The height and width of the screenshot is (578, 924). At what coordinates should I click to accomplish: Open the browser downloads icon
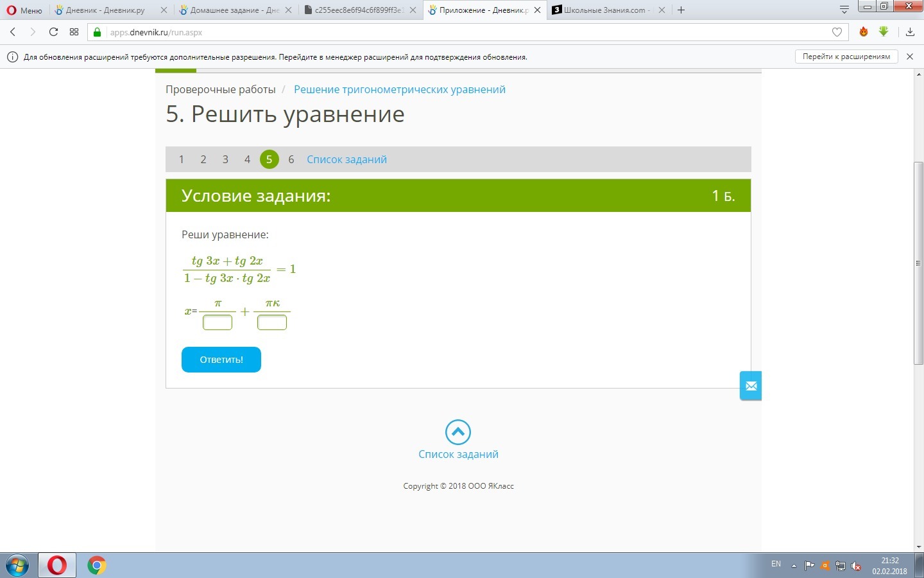click(x=910, y=32)
